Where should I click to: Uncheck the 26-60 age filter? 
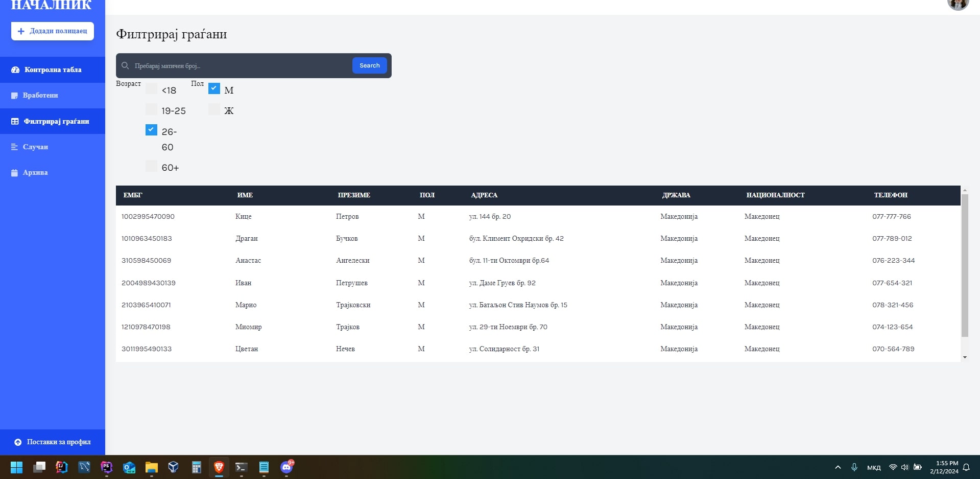[x=151, y=130]
